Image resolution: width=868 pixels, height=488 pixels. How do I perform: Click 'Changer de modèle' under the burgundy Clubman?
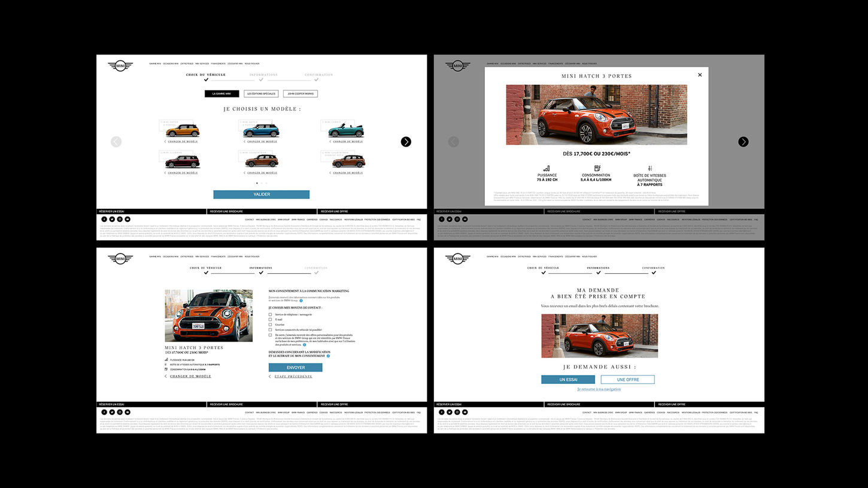[x=183, y=173]
